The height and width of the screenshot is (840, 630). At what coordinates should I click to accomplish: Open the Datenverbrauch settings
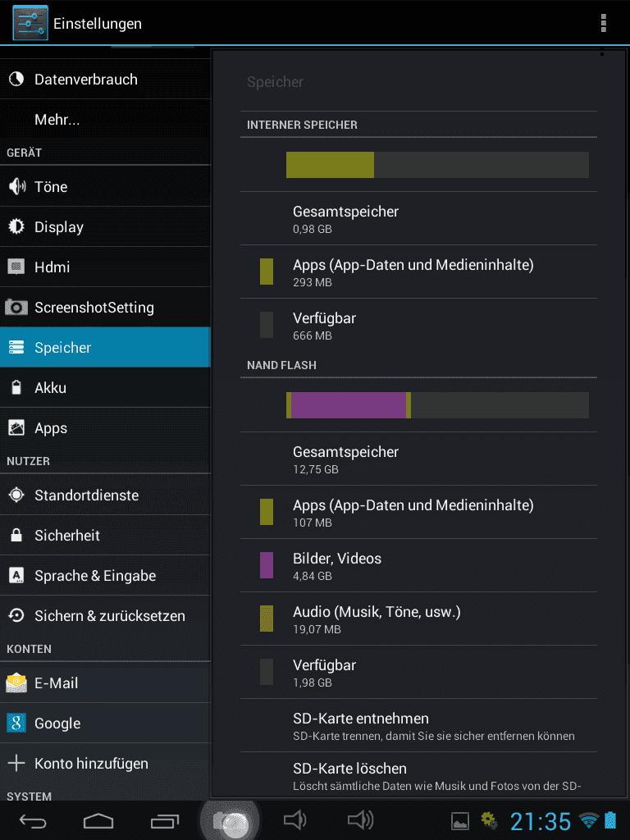coord(105,80)
